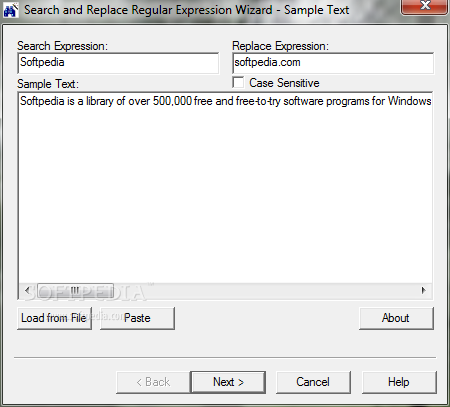Click into the Replace Expression field
This screenshot has height=407, width=450.
pos(333,63)
